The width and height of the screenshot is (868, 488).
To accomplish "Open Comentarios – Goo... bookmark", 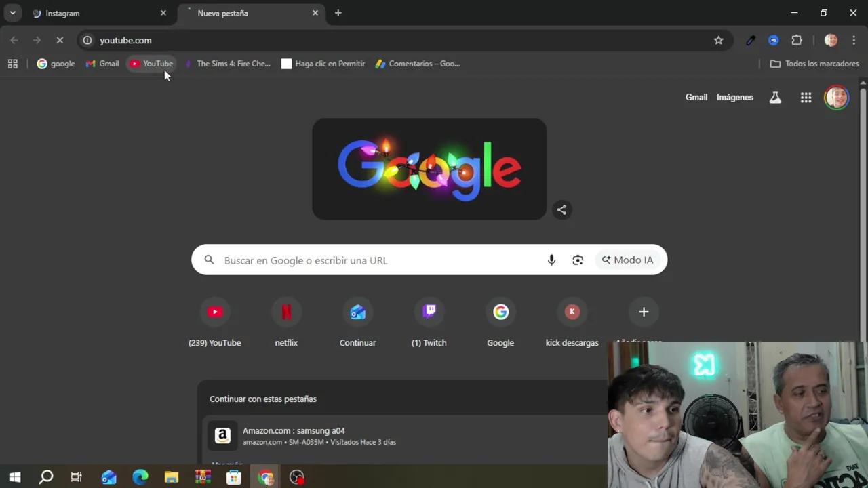I will 418,64.
